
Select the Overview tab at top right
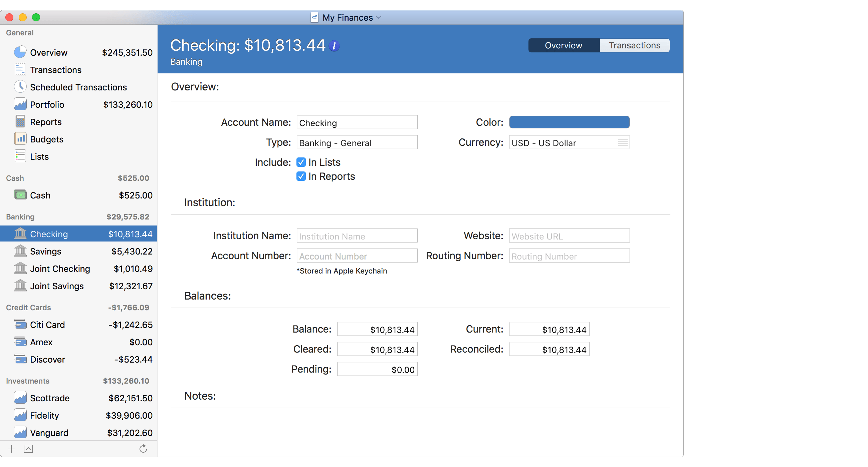pyautogui.click(x=563, y=45)
